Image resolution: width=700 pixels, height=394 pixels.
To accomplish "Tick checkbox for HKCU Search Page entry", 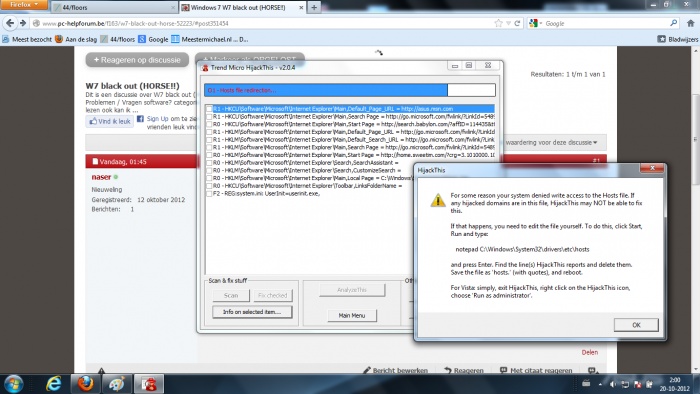I will pyautogui.click(x=209, y=116).
